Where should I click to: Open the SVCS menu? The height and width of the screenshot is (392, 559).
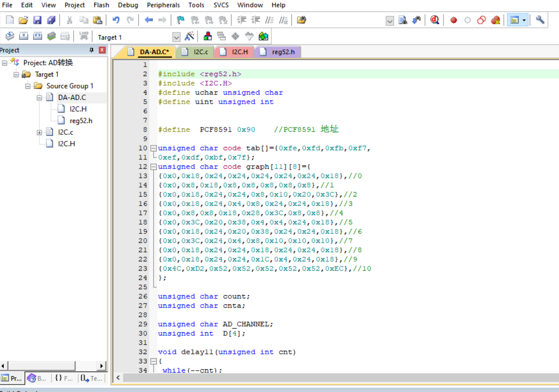221,5
